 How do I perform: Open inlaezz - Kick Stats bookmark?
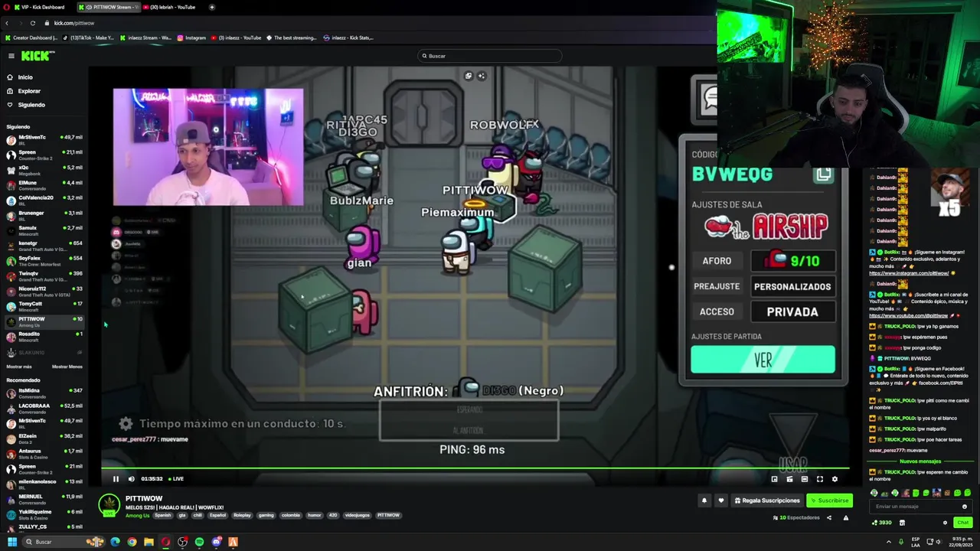point(348,37)
